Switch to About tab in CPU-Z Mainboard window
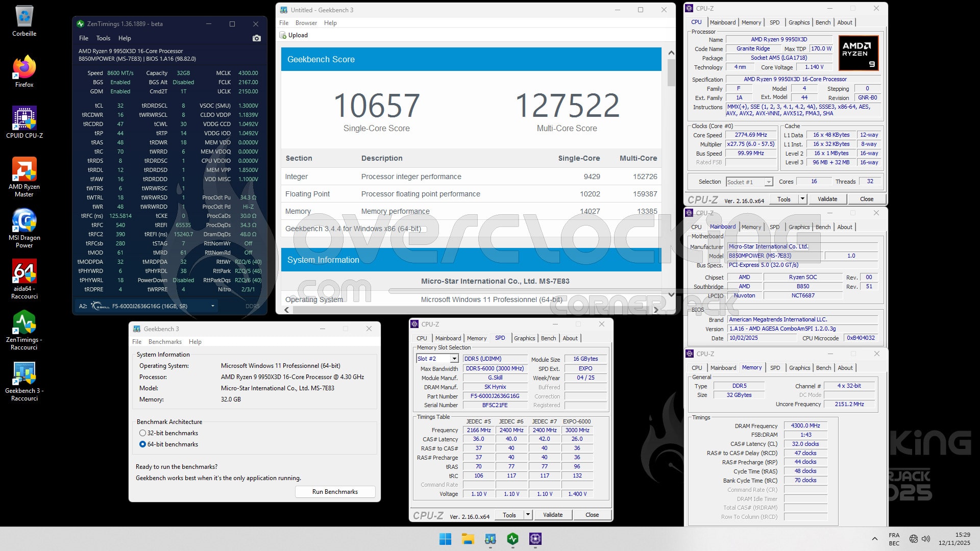 (845, 227)
